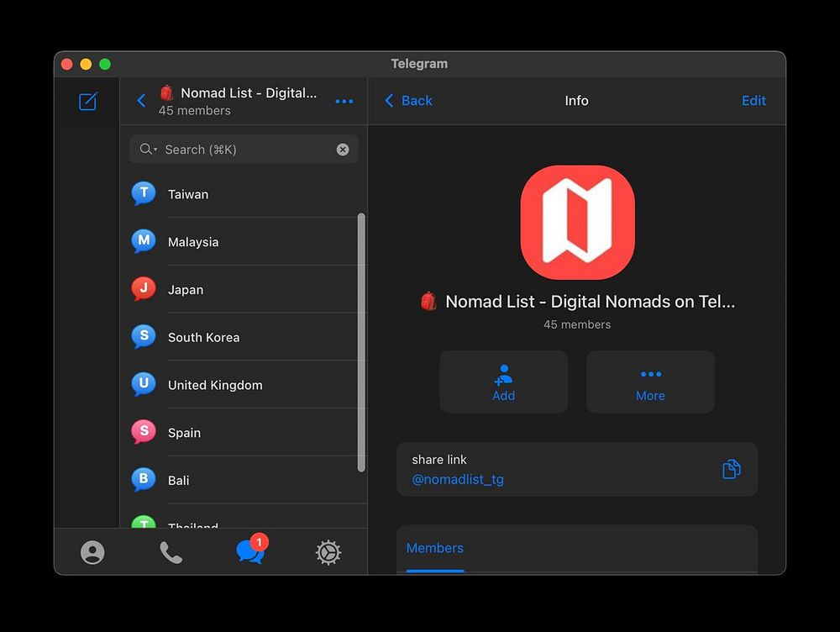Click the Nomad List title in chat header
Image resolution: width=840 pixels, height=632 pixels.
coord(249,92)
